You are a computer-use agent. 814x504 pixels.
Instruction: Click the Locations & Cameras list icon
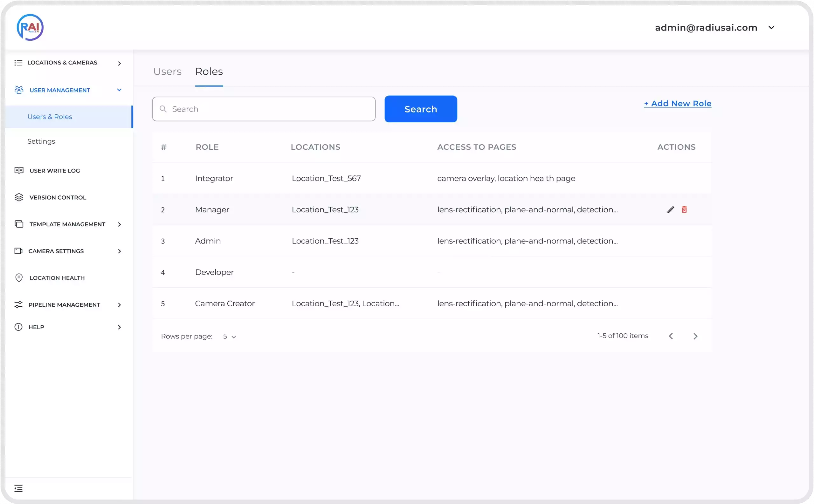click(18, 63)
